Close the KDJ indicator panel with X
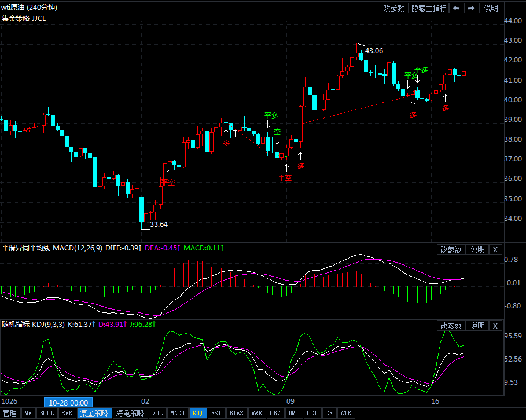Screen dimensions: 526x420 point(495,326)
